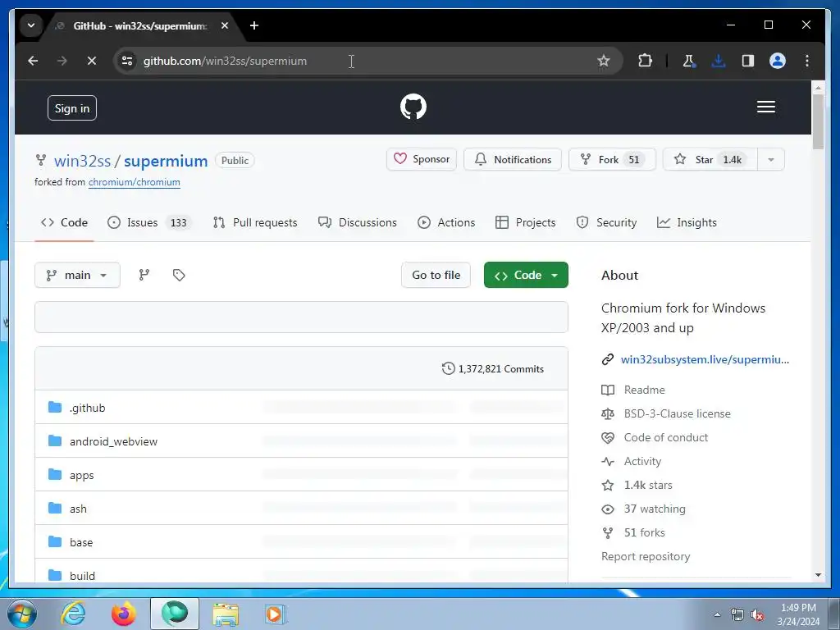Show browser downloads
The height and width of the screenshot is (630, 840).
coord(719,61)
